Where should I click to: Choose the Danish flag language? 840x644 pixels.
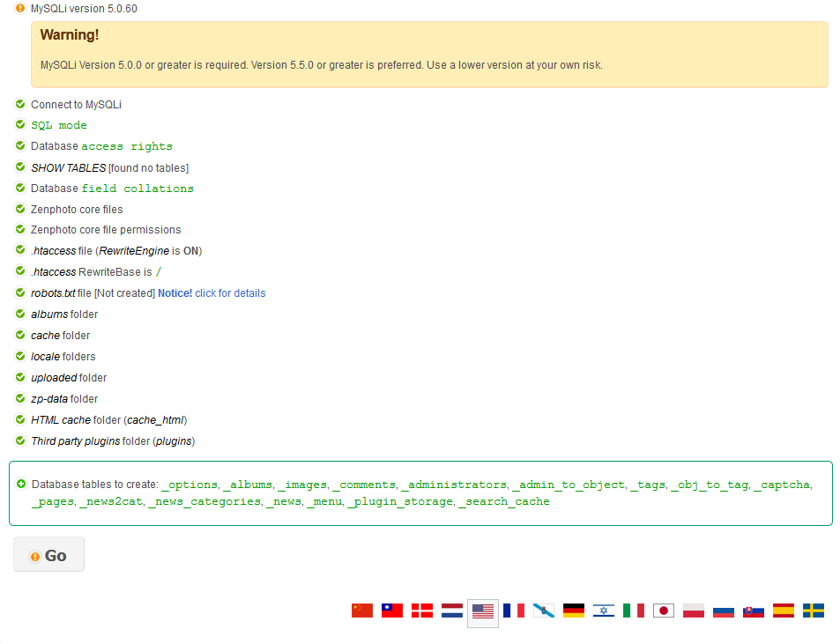(422, 611)
